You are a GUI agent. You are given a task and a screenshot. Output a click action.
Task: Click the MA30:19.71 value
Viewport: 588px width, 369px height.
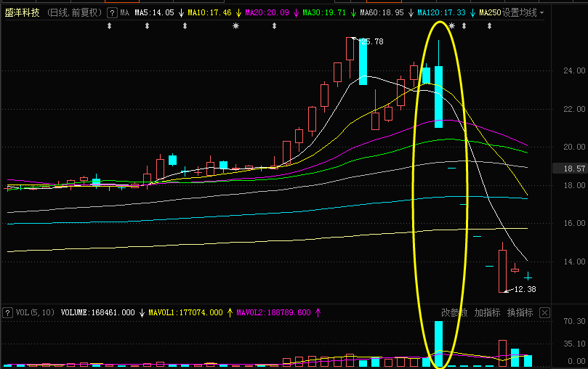(324, 13)
